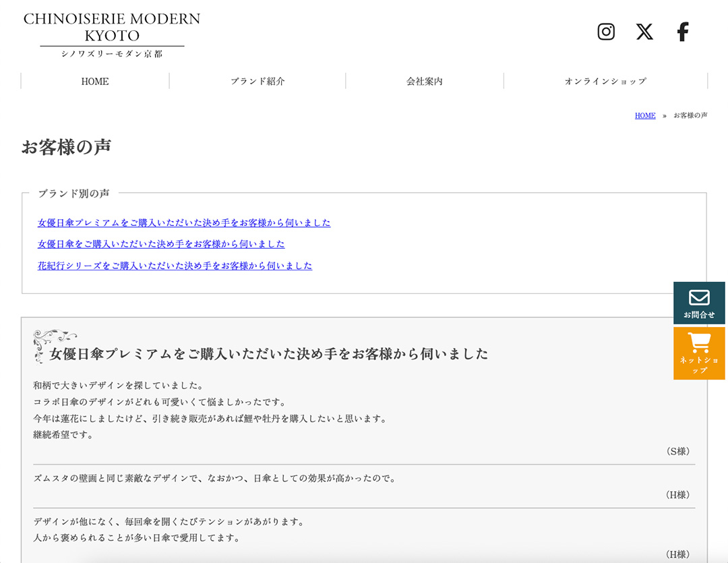Click the HOME breadcrumb link

tap(645, 116)
